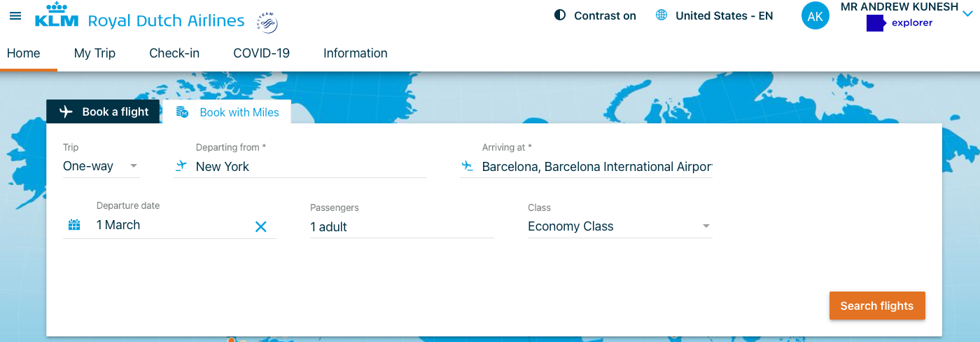Click the Passengers field showing 1 adult

[x=402, y=227]
